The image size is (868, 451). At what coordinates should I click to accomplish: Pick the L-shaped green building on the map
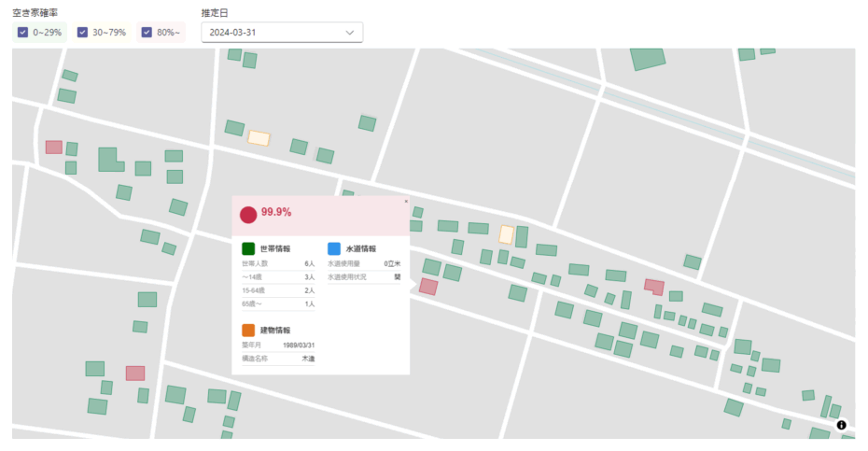pos(109,160)
